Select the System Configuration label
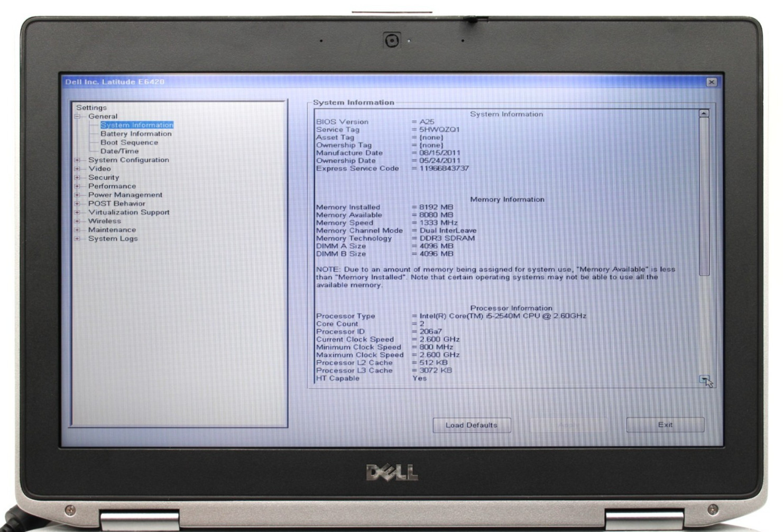This screenshot has width=783, height=532. pos(128,160)
